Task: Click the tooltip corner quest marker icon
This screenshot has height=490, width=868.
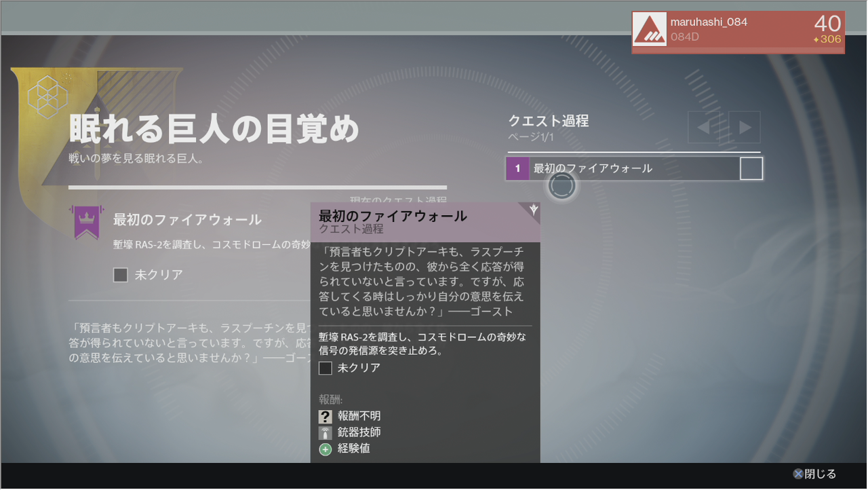Action: point(533,210)
